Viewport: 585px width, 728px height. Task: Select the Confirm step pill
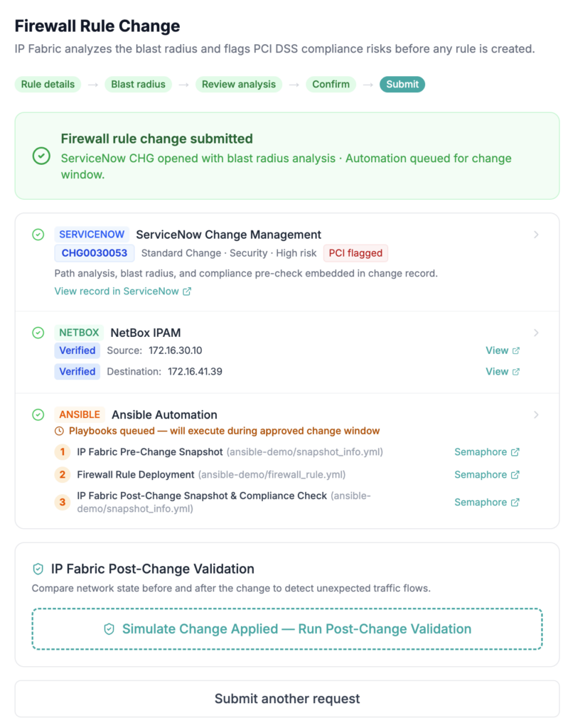click(331, 84)
